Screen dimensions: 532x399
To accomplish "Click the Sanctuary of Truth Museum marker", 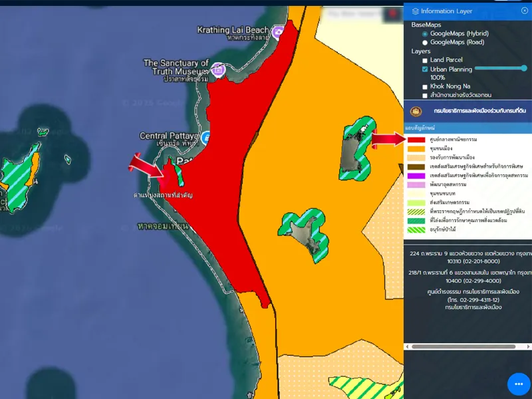I will pos(218,68).
